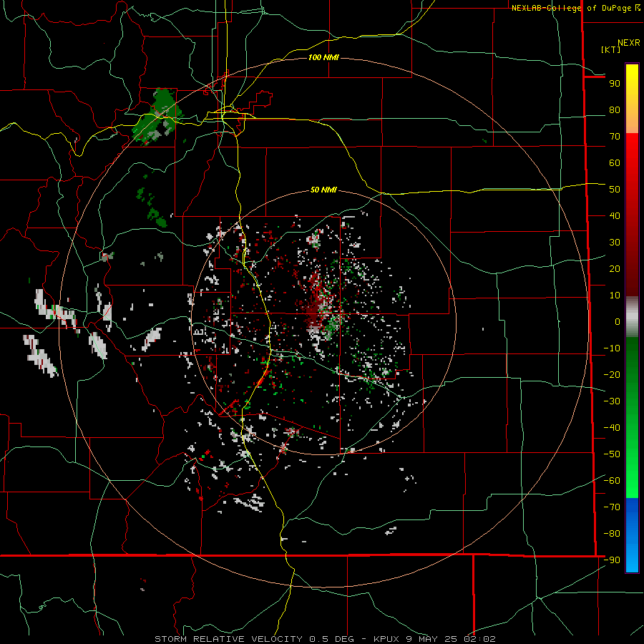Click the blue band of the color scale
644x644 pixels.
(632, 535)
